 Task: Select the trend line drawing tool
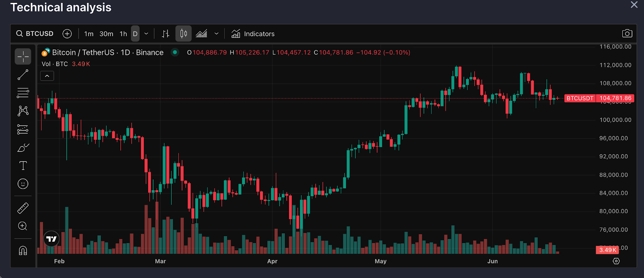[x=23, y=75]
